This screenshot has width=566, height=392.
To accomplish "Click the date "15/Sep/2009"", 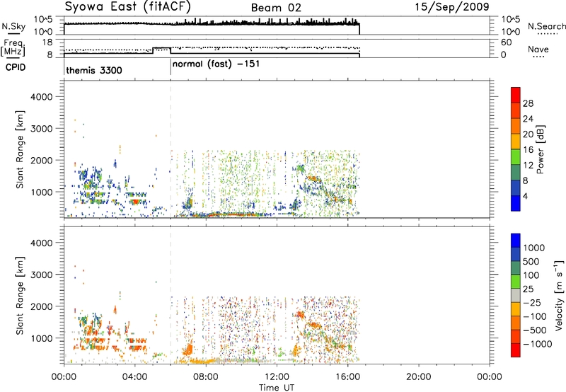I will [x=452, y=6].
